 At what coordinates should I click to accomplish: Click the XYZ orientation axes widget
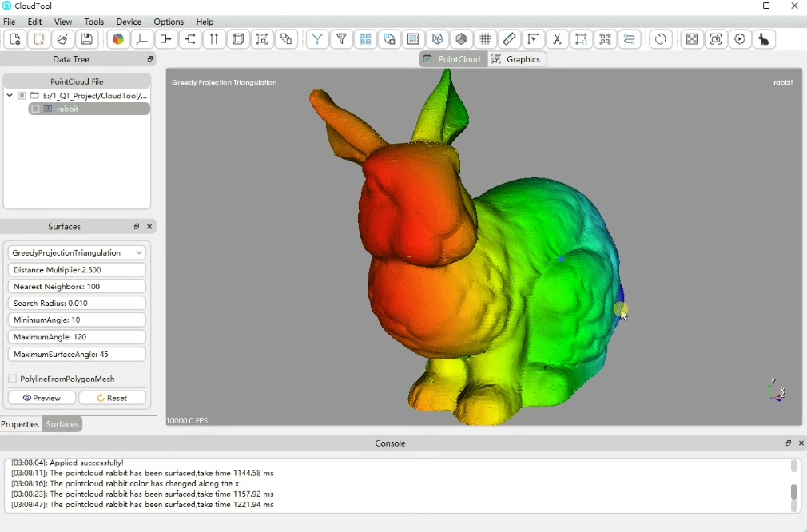tap(776, 390)
